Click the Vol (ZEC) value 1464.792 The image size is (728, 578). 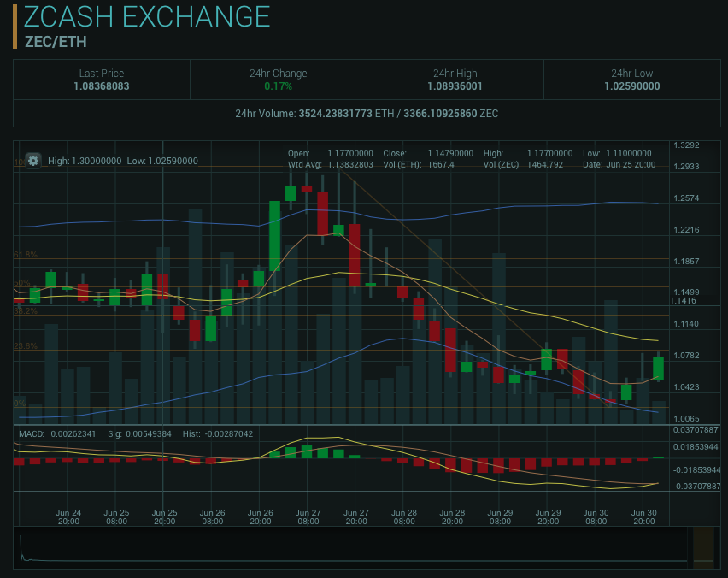tap(545, 164)
